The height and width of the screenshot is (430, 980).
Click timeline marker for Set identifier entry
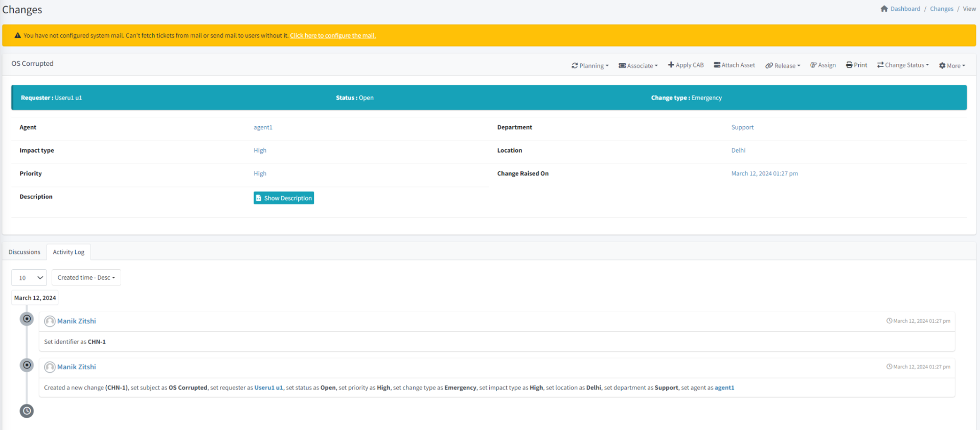pyautogui.click(x=27, y=319)
